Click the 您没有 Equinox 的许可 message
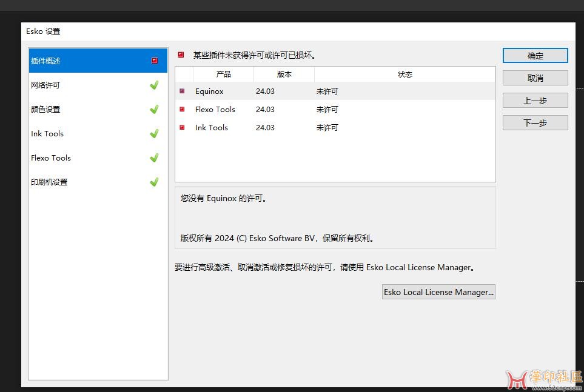Image resolution: width=584 pixels, height=392 pixels. (224, 198)
